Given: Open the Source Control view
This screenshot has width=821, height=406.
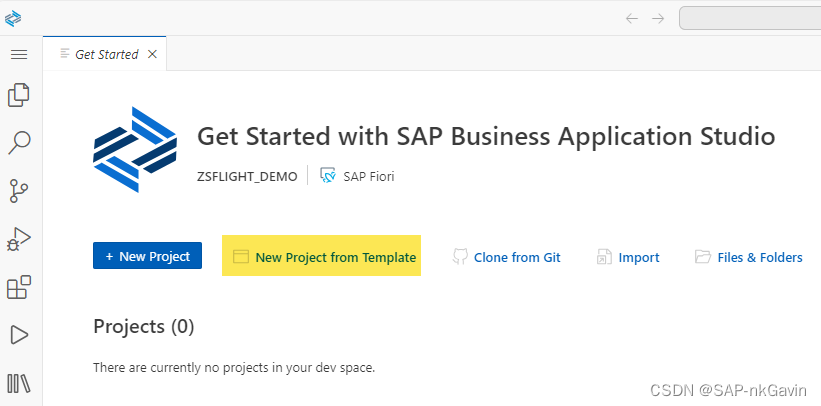Looking at the screenshot, I should 18,191.
